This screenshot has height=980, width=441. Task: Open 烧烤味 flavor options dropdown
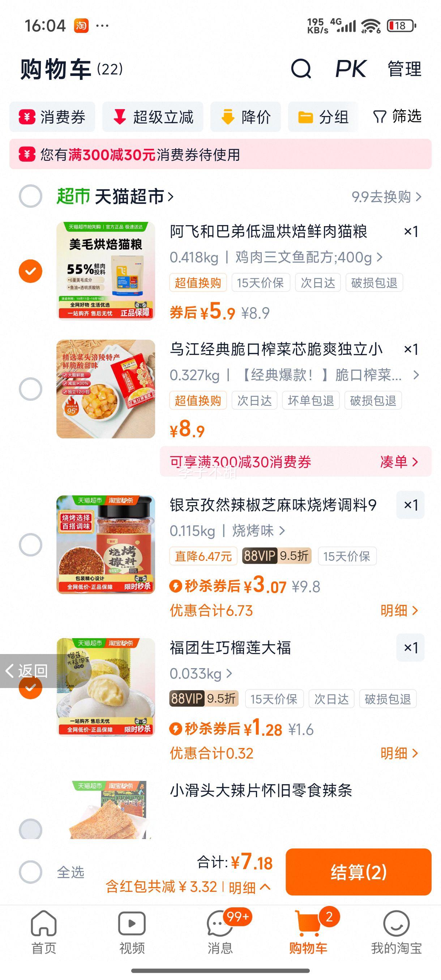pyautogui.click(x=258, y=531)
